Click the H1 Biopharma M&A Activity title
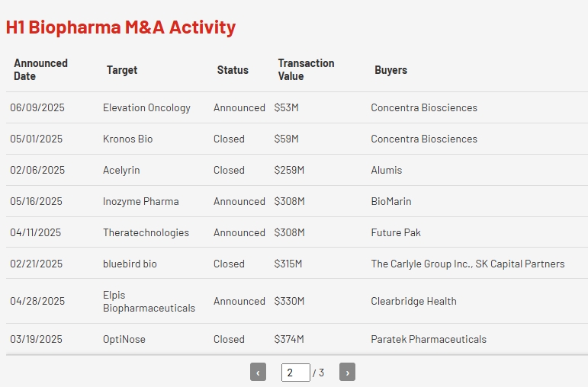 [x=120, y=27]
